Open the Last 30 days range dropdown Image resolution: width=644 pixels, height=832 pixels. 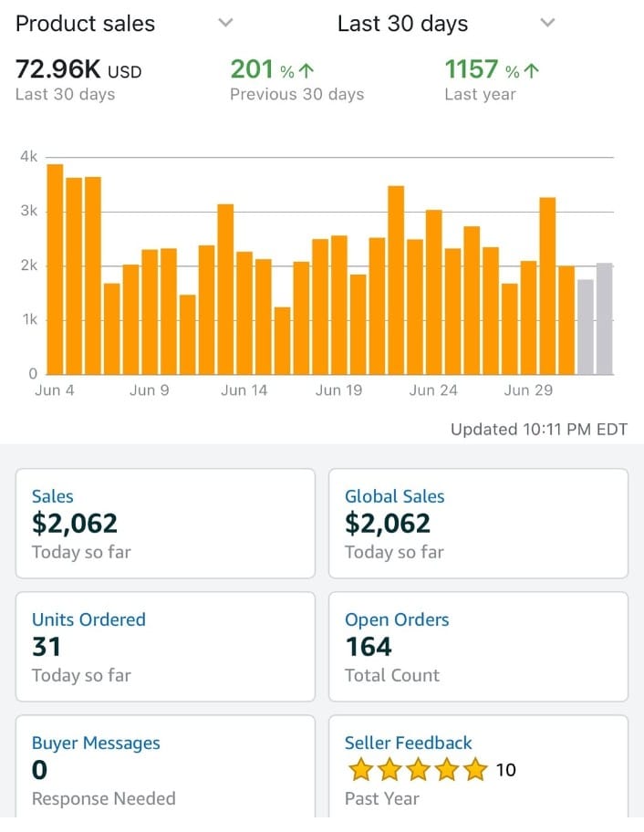[x=547, y=23]
